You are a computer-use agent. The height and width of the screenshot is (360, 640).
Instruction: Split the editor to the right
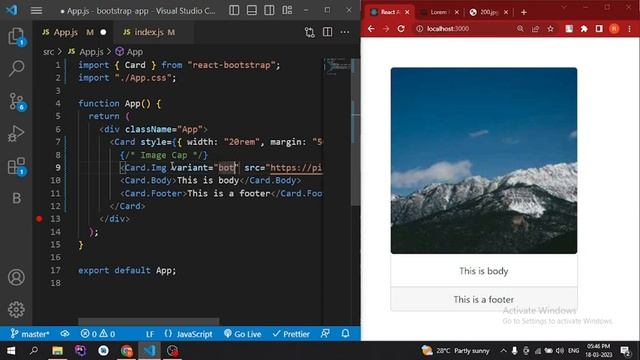(x=327, y=32)
